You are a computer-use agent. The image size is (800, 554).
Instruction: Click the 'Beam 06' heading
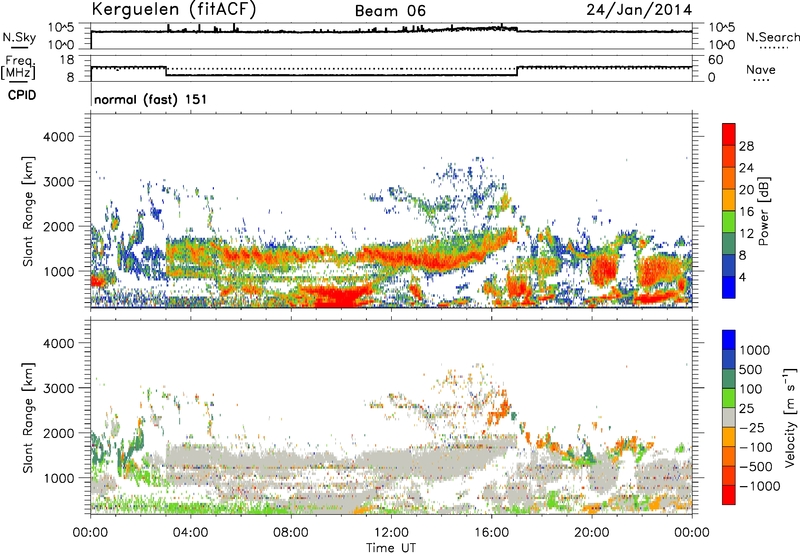(390, 11)
